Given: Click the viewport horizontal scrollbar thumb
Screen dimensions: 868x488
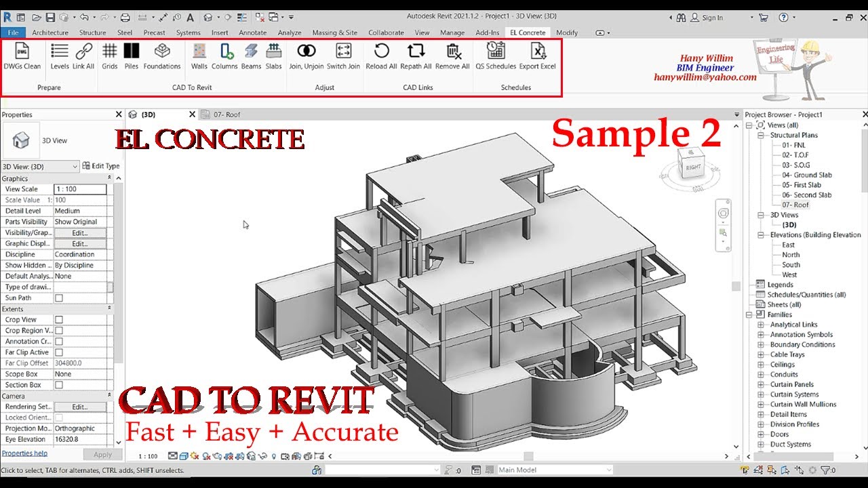Looking at the screenshot, I should 528,456.
